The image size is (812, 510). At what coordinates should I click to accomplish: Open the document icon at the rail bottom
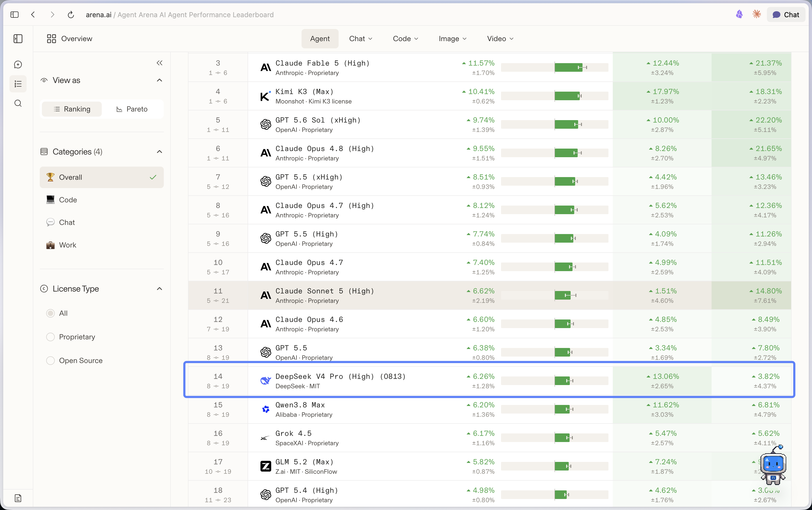click(18, 498)
